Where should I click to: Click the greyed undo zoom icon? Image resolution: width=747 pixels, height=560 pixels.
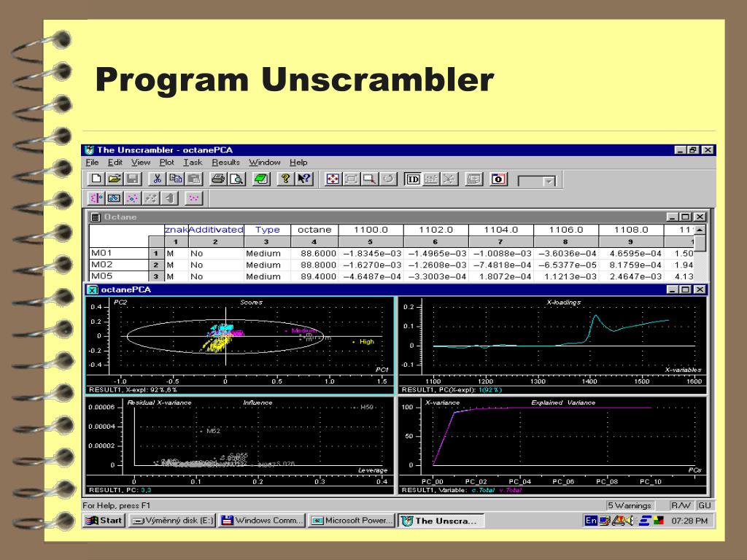[x=388, y=179]
